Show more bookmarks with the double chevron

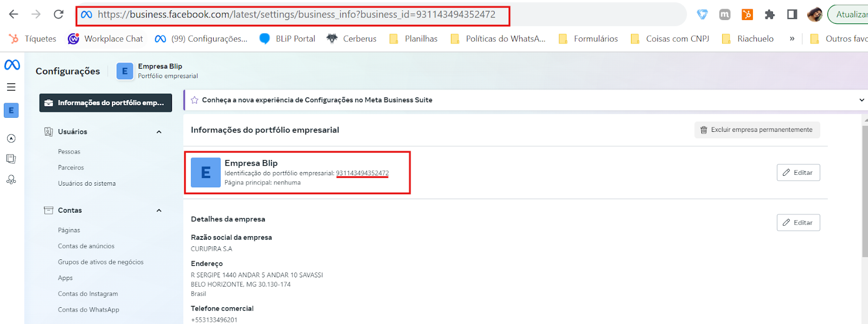coord(792,39)
